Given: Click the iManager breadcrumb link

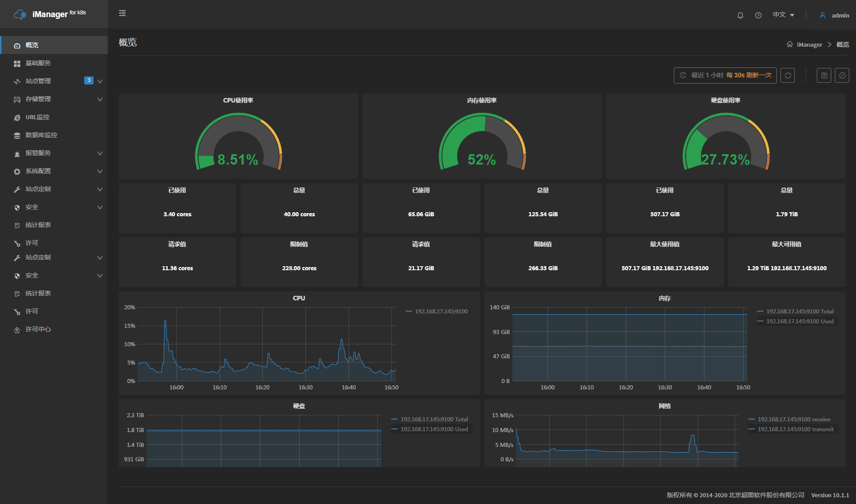Looking at the screenshot, I should (x=809, y=45).
